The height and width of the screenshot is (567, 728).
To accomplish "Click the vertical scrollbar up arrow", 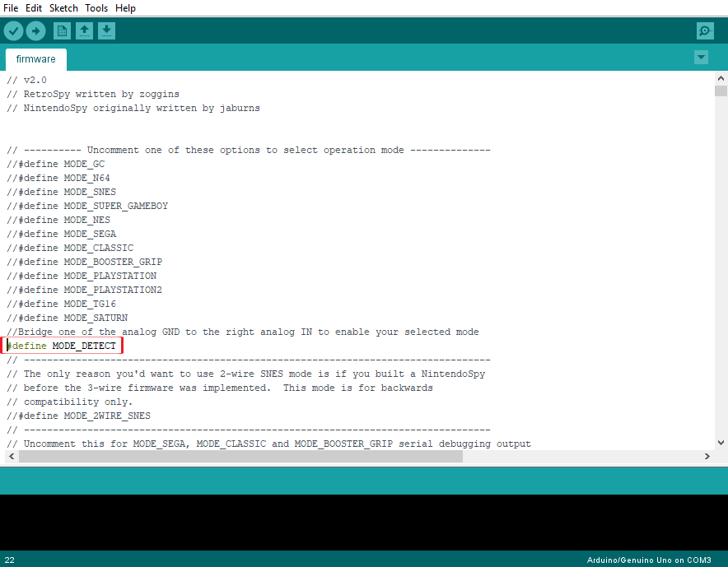I will pos(721,77).
